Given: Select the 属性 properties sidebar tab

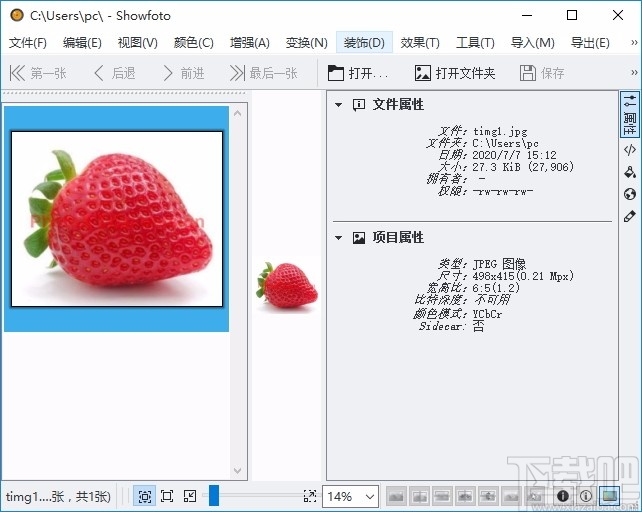Looking at the screenshot, I should (630, 115).
